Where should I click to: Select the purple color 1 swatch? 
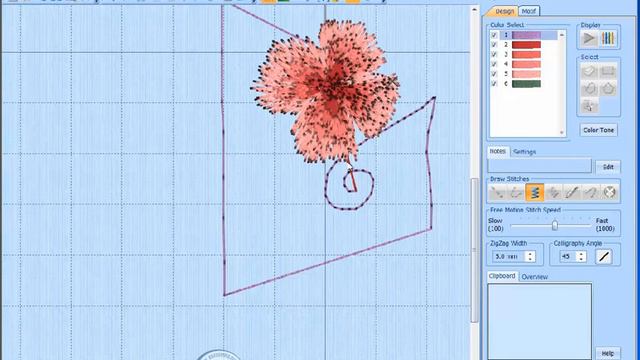click(527, 35)
